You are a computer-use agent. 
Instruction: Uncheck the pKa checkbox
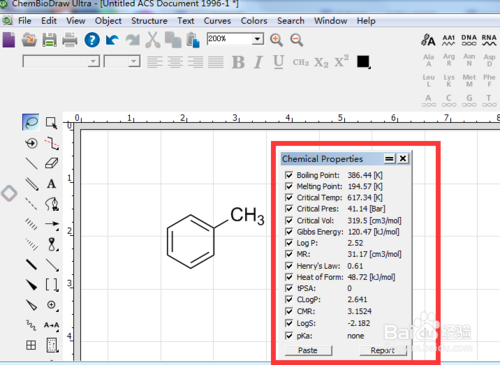pyautogui.click(x=289, y=336)
